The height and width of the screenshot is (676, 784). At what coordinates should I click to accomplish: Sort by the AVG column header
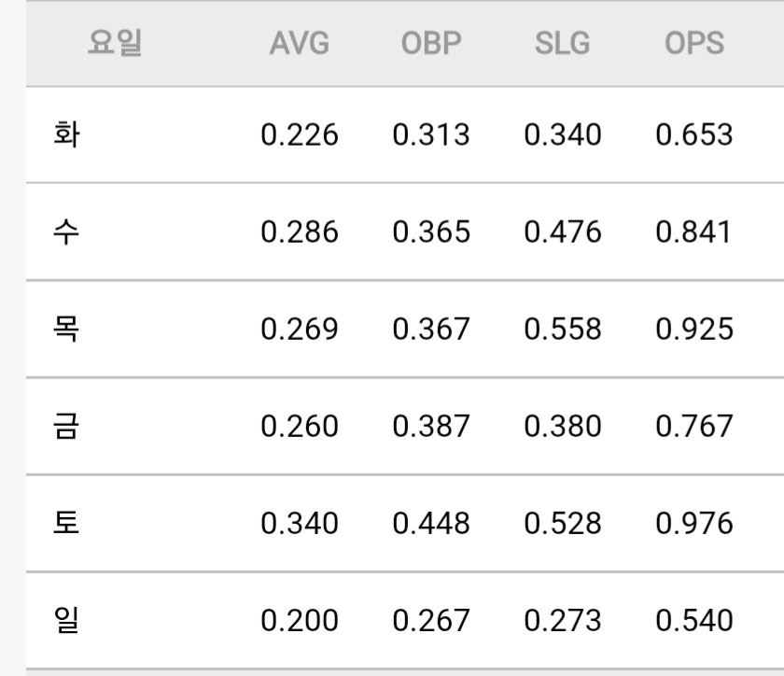(300, 43)
